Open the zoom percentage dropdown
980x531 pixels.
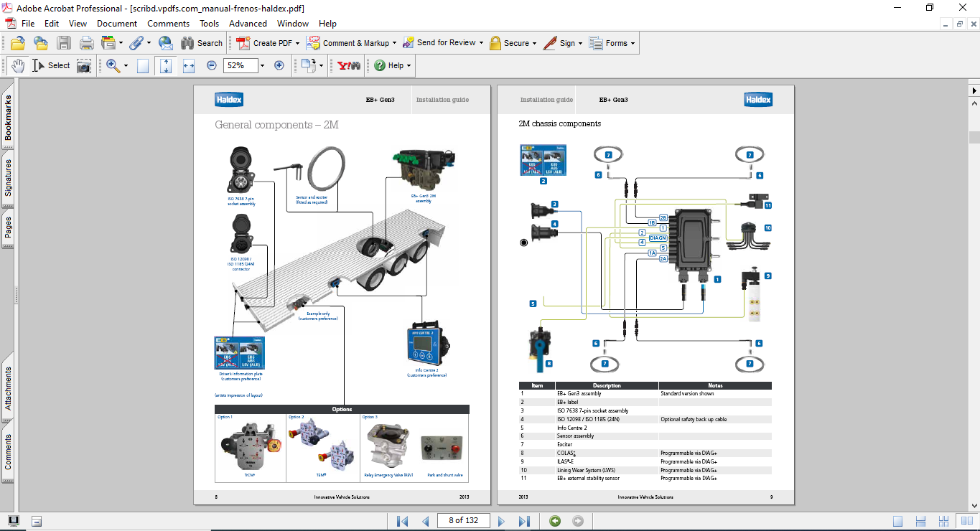tap(262, 65)
